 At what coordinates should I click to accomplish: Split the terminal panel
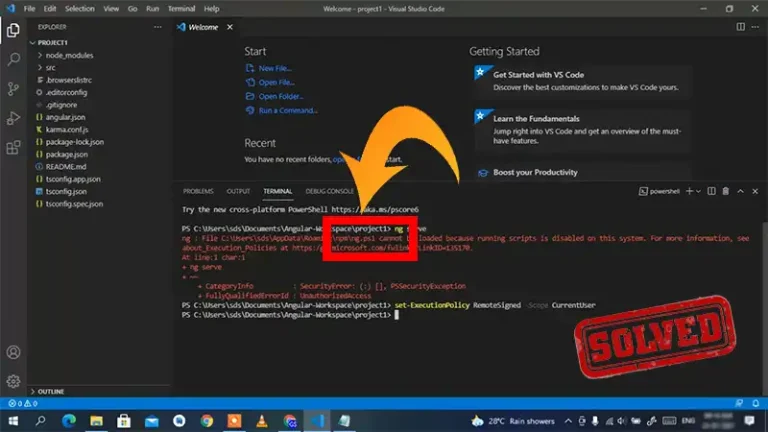pyautogui.click(x=711, y=191)
